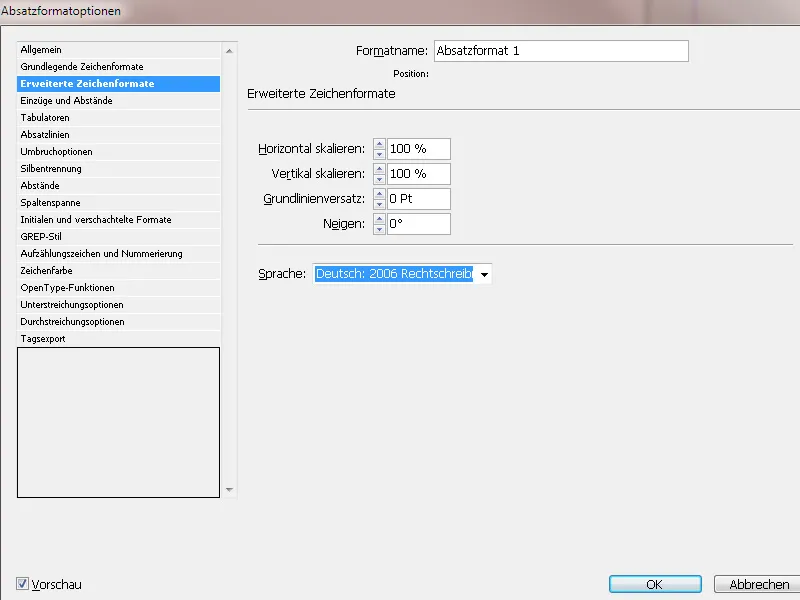The image size is (800, 600).
Task: Increase Neigen angle with up arrow
Action: (x=379, y=219)
